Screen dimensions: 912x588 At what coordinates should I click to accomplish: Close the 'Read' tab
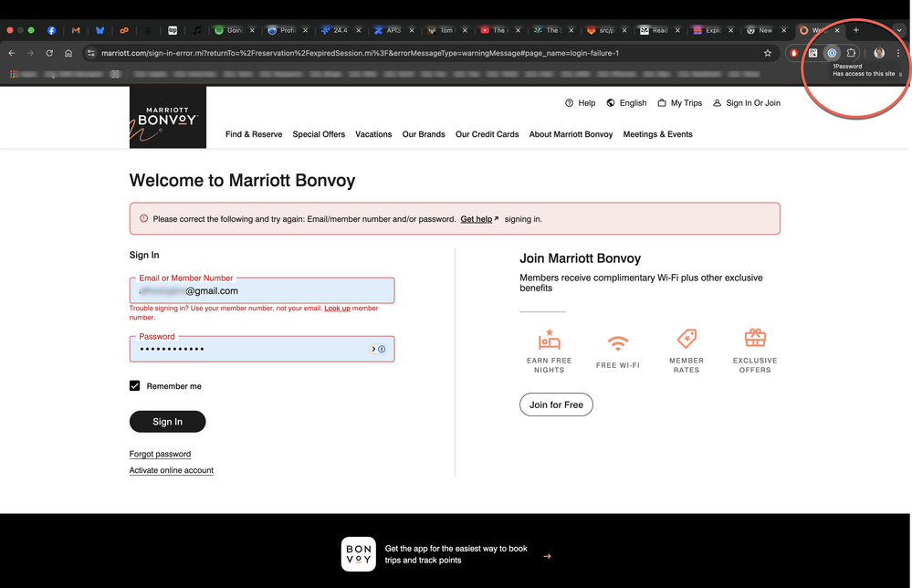pyautogui.click(x=677, y=30)
